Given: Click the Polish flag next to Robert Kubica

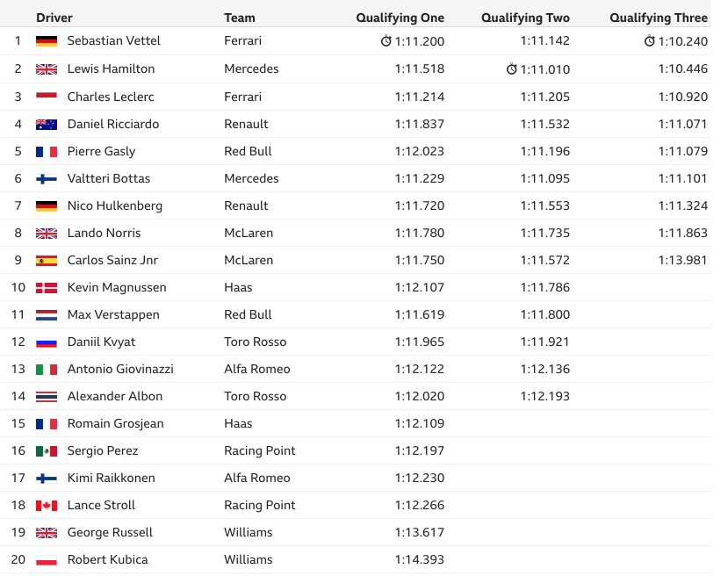Looking at the screenshot, I should click(47, 560).
